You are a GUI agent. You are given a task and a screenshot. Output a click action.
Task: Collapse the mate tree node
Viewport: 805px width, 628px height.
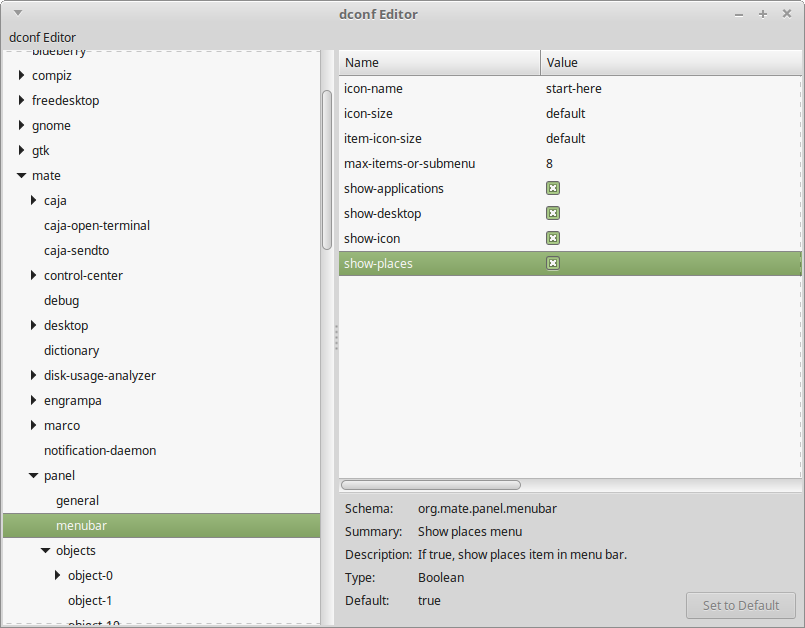tap(21, 176)
